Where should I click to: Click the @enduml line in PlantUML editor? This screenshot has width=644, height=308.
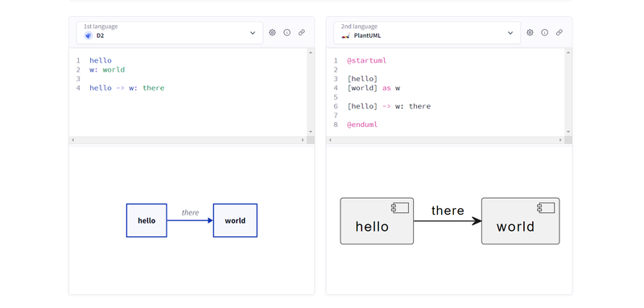tap(362, 125)
